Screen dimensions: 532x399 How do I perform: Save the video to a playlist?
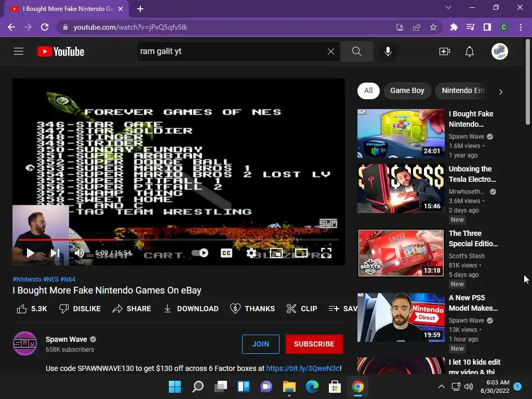[343, 309]
